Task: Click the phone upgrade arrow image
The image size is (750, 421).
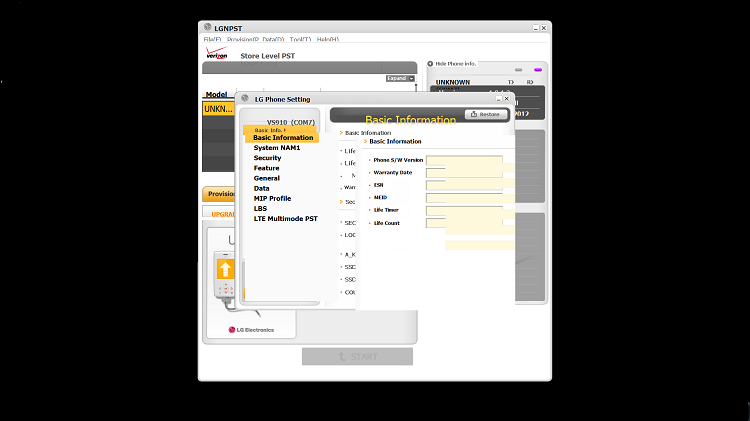Action: click(226, 270)
